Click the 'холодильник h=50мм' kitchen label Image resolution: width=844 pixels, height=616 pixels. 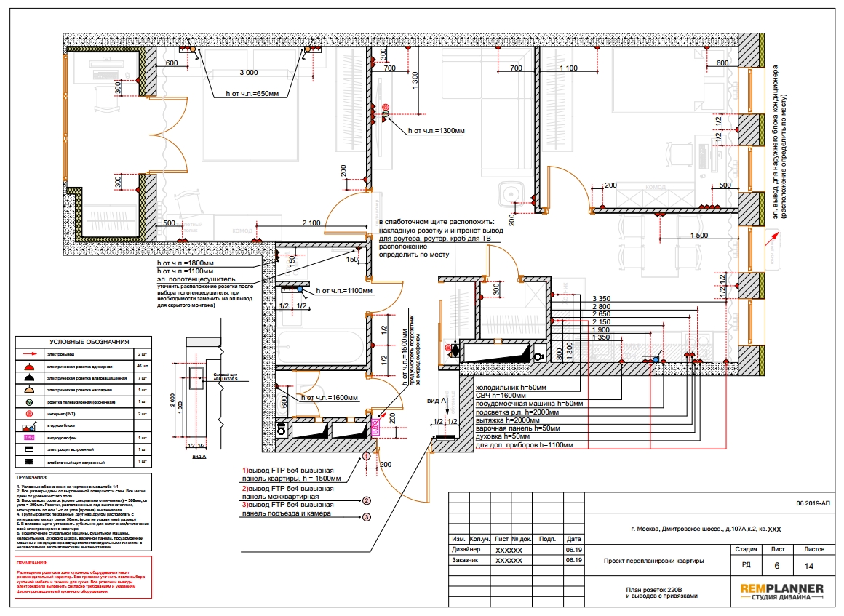click(x=511, y=388)
